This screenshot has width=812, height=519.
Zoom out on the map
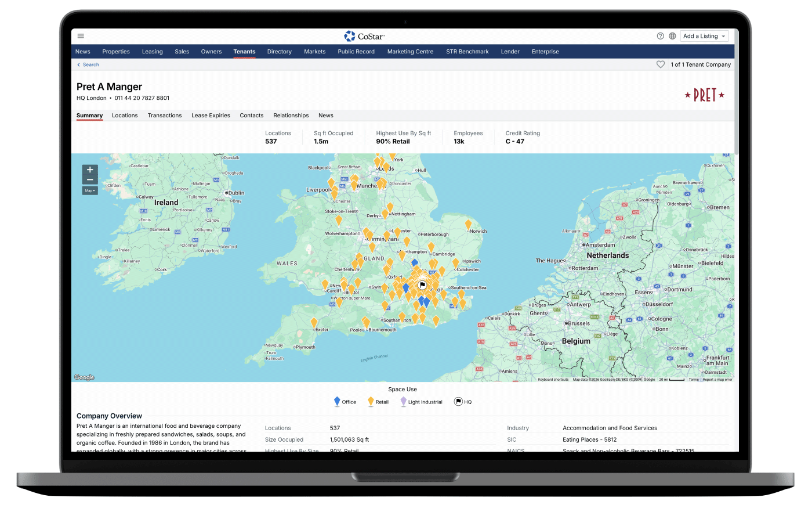90,180
